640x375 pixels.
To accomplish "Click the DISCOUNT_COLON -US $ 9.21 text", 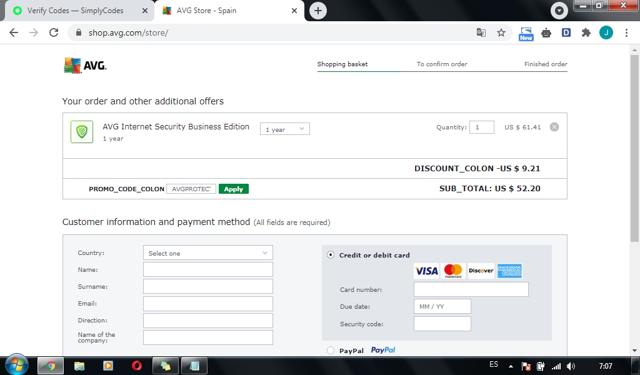I will tap(477, 169).
